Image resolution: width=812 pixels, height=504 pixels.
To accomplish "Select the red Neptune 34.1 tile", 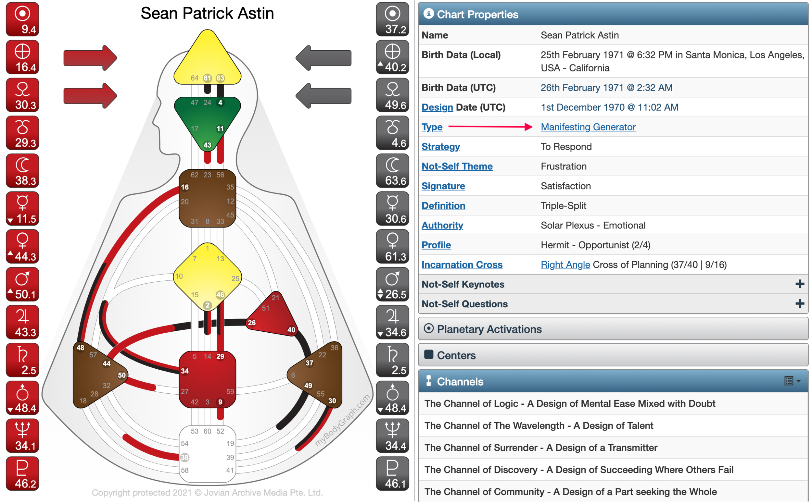I will pyautogui.click(x=22, y=436).
